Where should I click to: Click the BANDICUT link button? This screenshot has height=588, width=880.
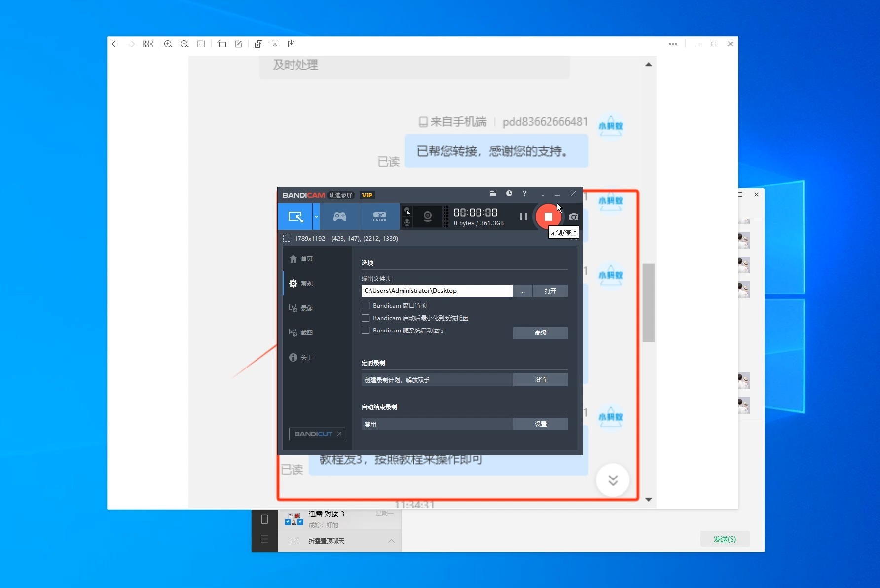pos(317,434)
